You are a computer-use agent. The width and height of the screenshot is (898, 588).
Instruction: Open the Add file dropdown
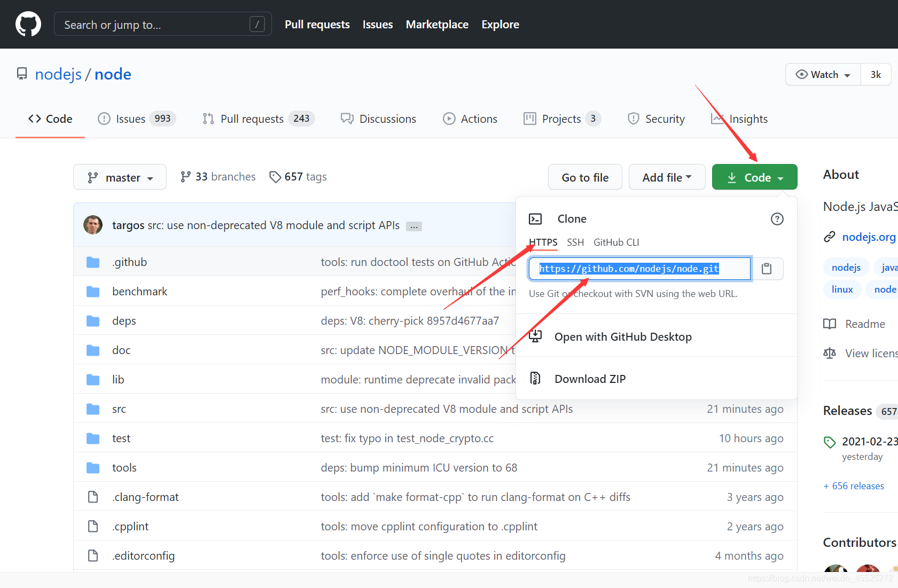tap(667, 177)
